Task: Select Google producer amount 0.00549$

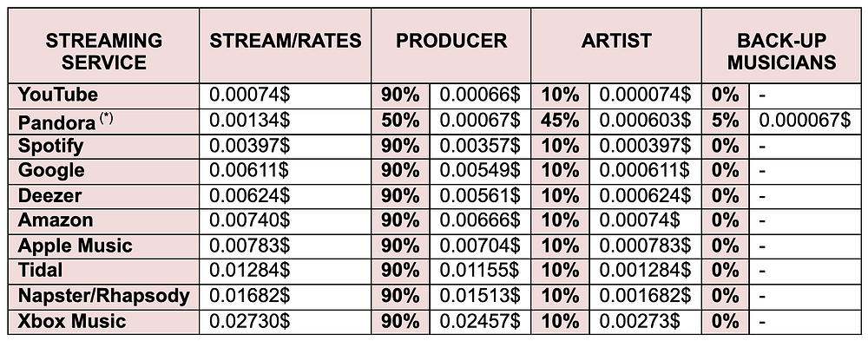Action: 480,172
